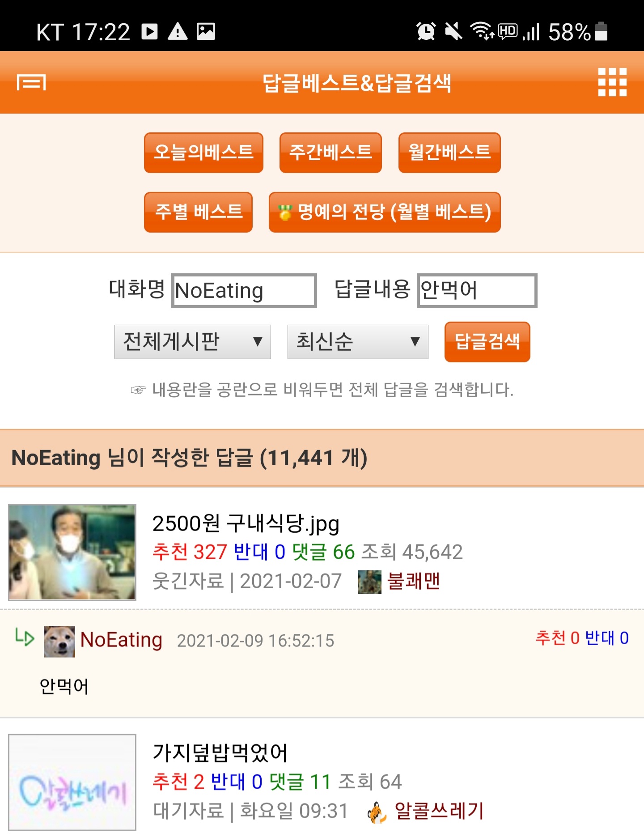Open the 2500원 구내식당.jpg post thumbnail
The height and width of the screenshot is (837, 644).
[x=72, y=552]
